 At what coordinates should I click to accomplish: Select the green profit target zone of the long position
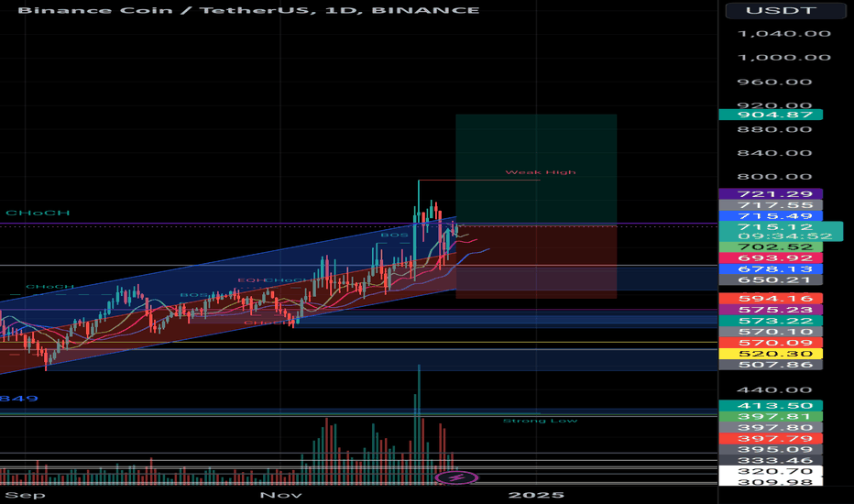[536, 170]
